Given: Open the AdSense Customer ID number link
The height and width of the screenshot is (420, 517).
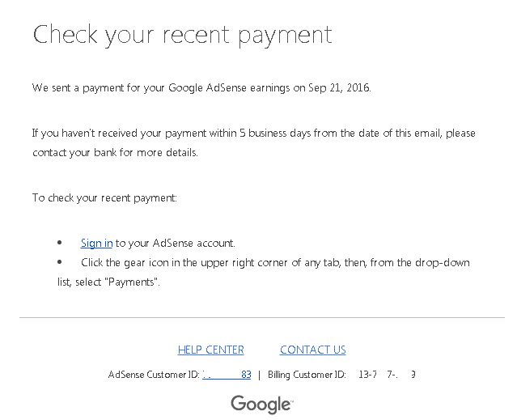Looking at the screenshot, I should click(227, 375).
